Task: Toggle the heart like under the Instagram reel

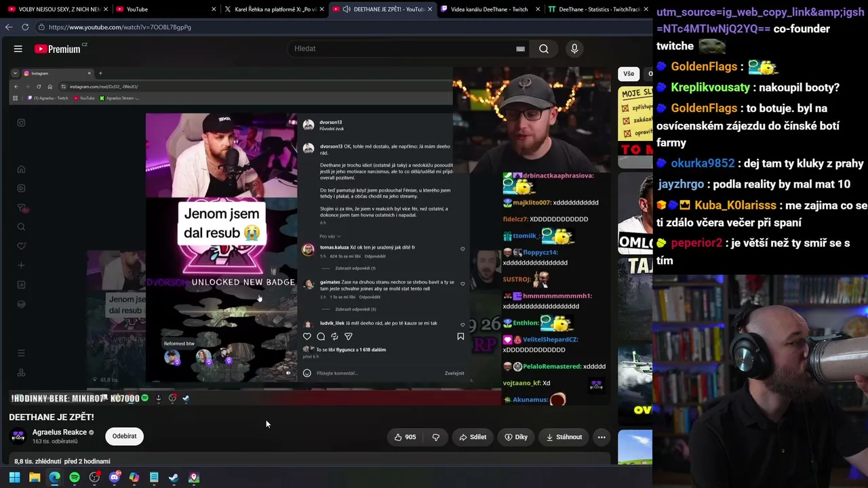Action: (307, 336)
